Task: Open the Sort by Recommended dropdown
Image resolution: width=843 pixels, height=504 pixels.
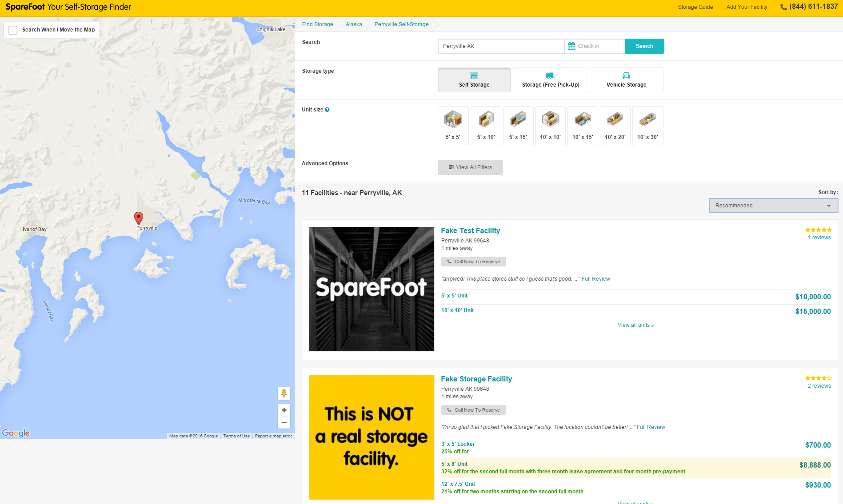Action: 773,206
